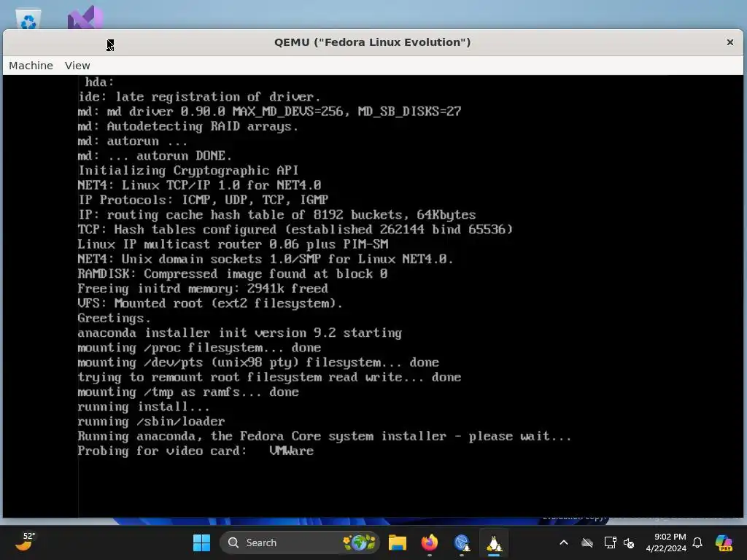Click the "Running anaconda, the Fedora Core" line
This screenshot has height=560, width=747.
point(325,436)
